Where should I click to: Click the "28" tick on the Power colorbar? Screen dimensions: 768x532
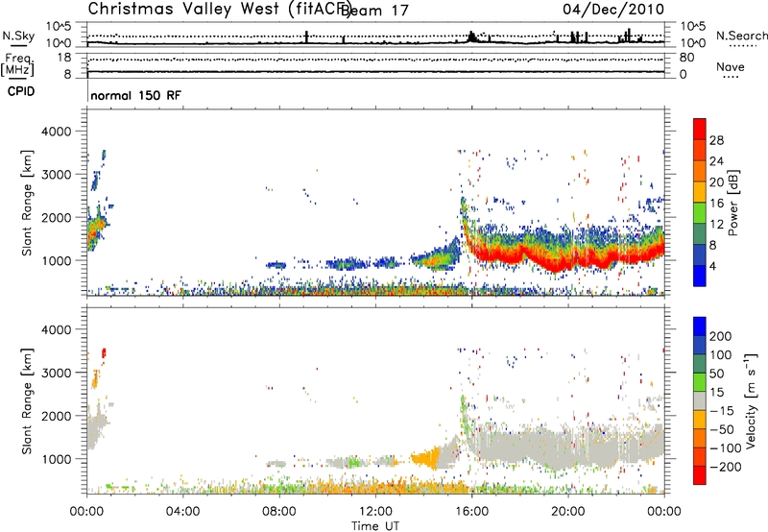pyautogui.click(x=716, y=140)
